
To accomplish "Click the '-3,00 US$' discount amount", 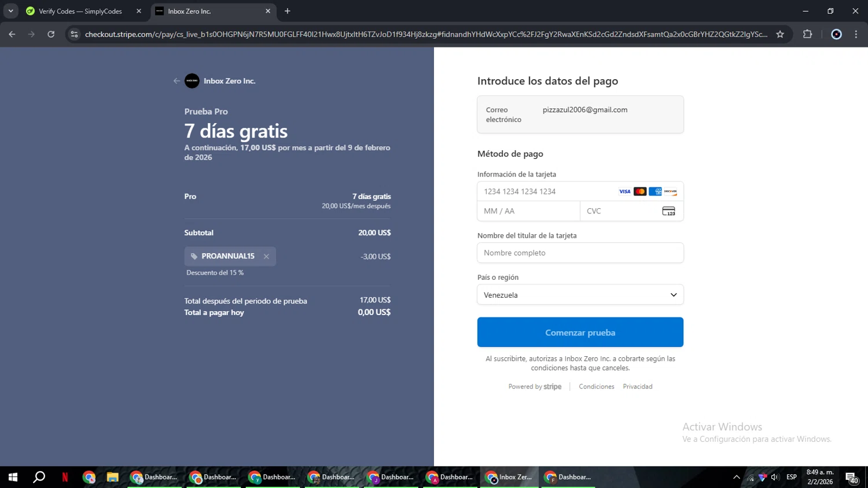I will coord(376,257).
